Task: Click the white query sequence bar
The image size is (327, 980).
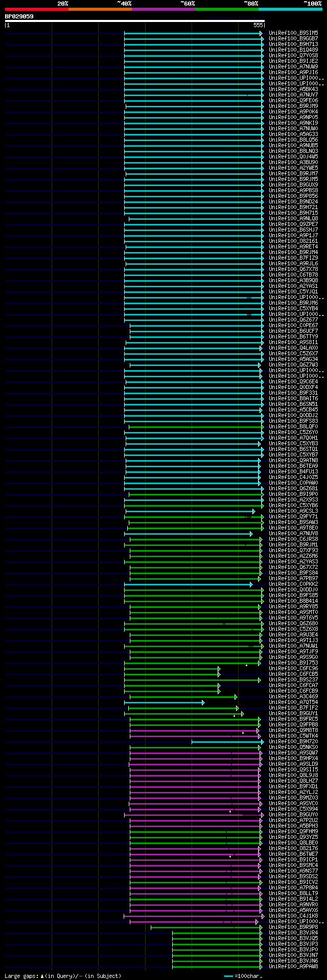Action: (x=134, y=21)
